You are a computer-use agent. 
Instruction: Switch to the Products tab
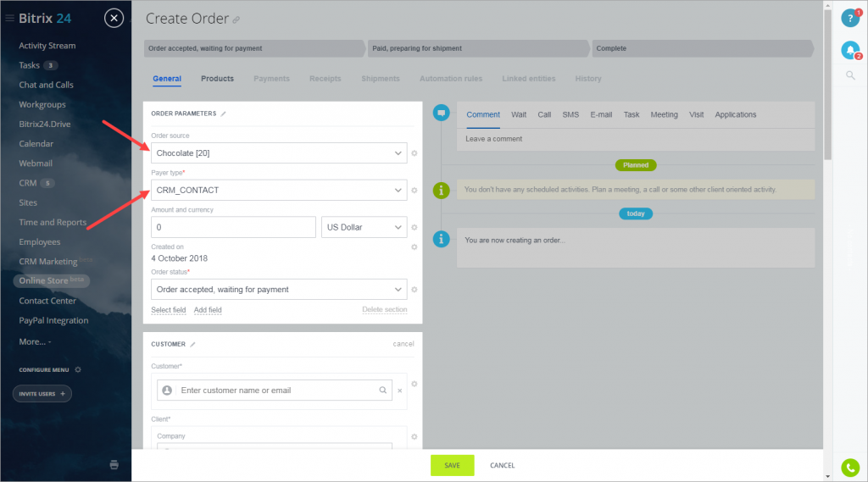pyautogui.click(x=217, y=79)
